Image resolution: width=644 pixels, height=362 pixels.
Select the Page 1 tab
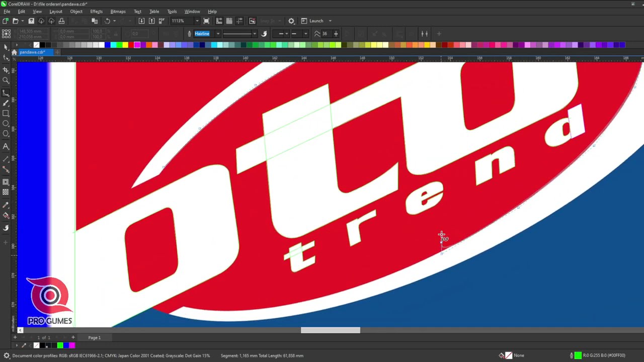[95, 337]
